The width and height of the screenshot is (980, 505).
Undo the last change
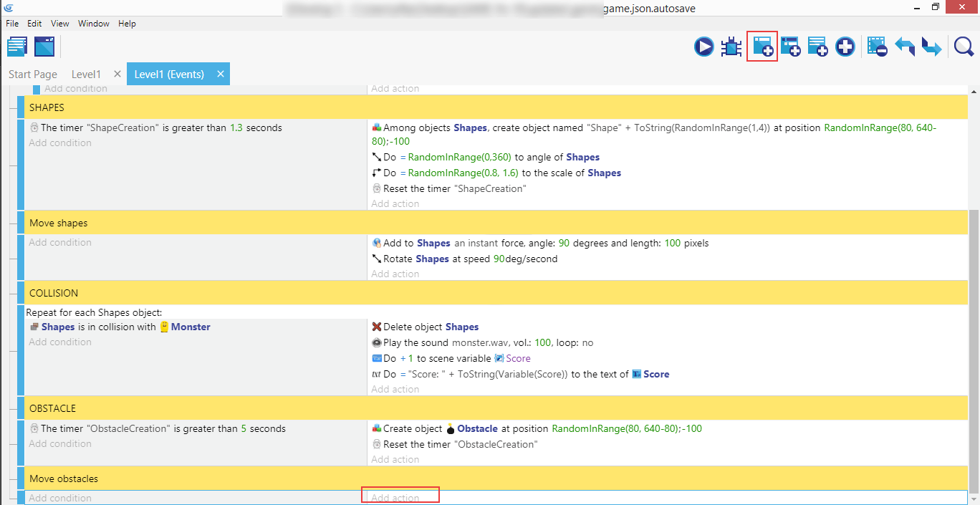pos(904,47)
